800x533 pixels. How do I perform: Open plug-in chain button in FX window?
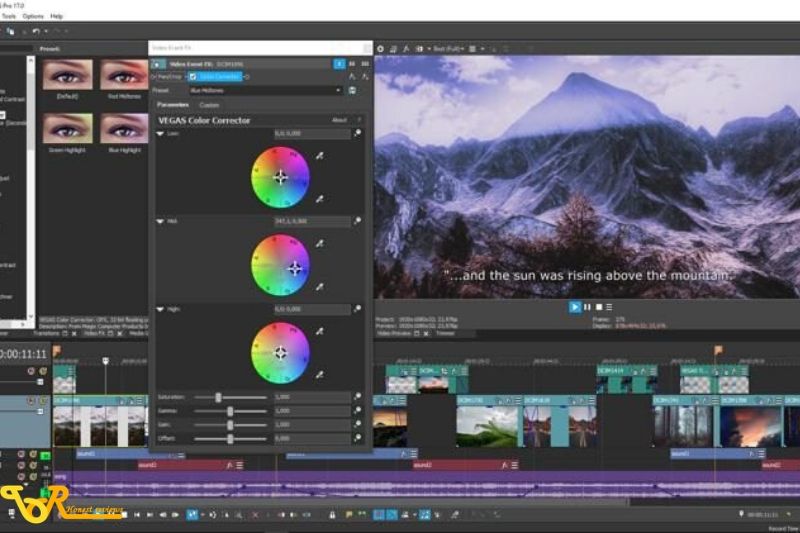click(353, 77)
